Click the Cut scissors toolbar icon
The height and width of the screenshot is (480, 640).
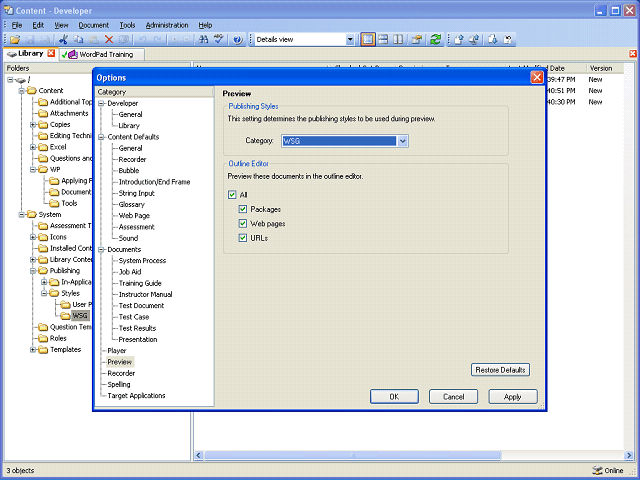pyautogui.click(x=63, y=40)
